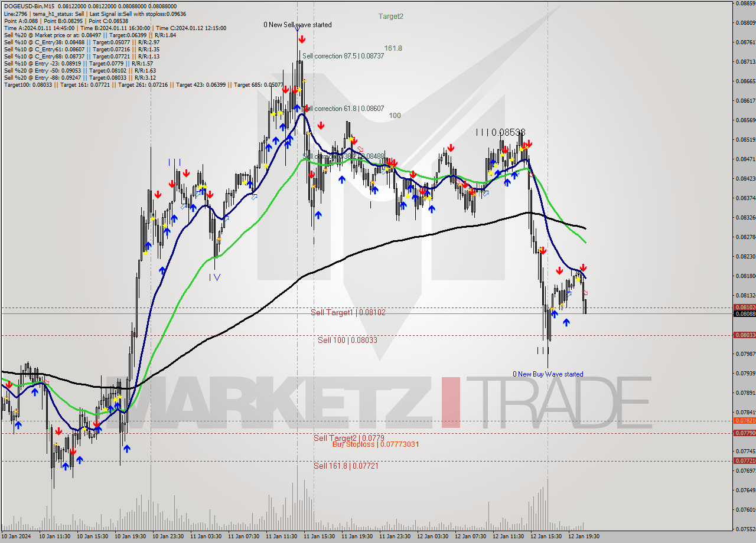
Task: Click the 'Sell Target1 | 0.08102' label
Action: pyautogui.click(x=348, y=312)
